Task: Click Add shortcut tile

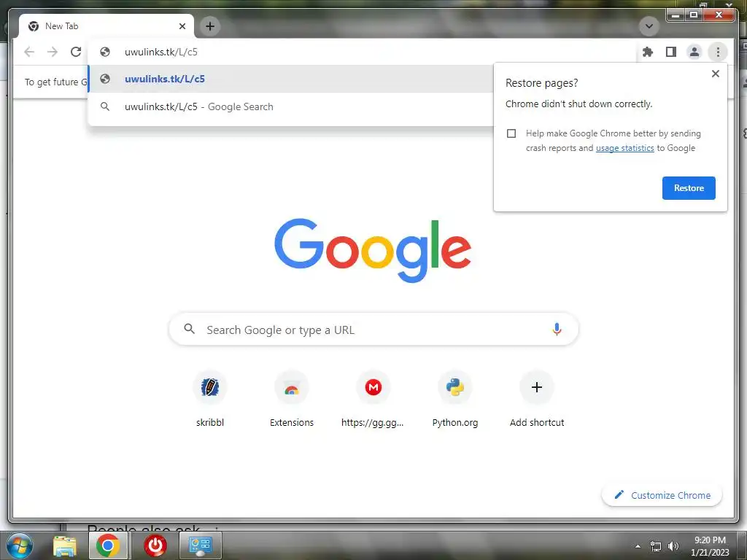Action: [x=537, y=400]
